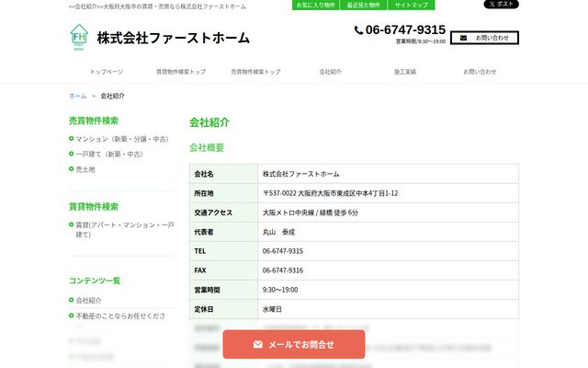
Task: Click envelope icon in お問い合わせ button
Action: 463,38
